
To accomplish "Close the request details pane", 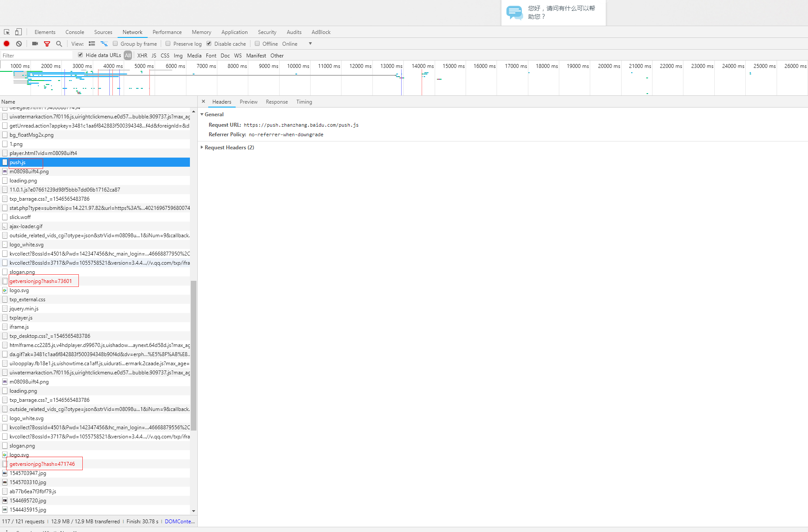I will point(203,101).
